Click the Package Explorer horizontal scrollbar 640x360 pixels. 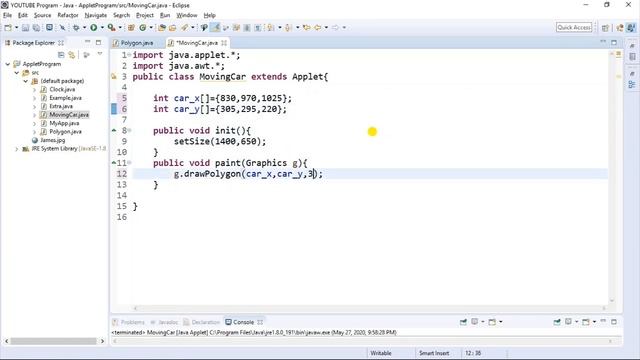pyautogui.click(x=53, y=341)
